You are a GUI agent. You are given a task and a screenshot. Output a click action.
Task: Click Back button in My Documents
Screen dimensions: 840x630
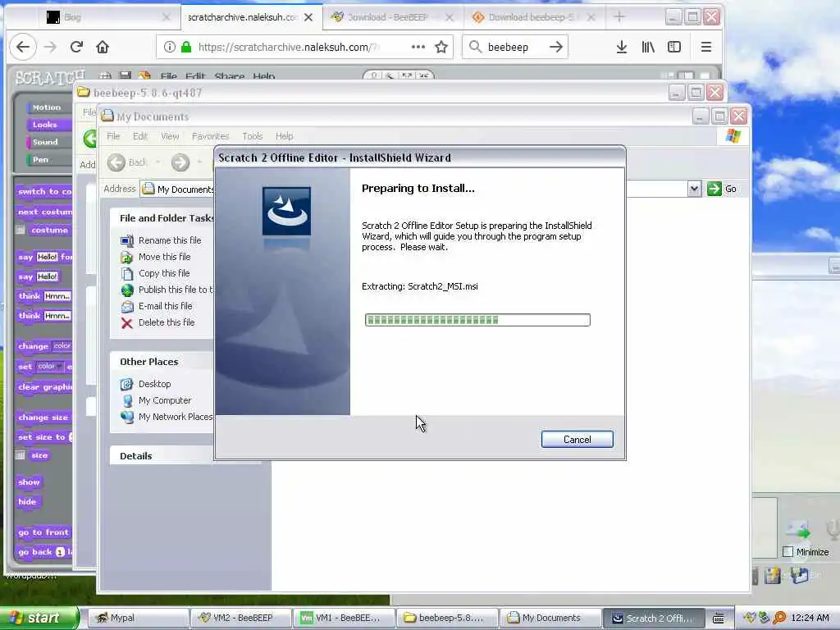point(127,162)
